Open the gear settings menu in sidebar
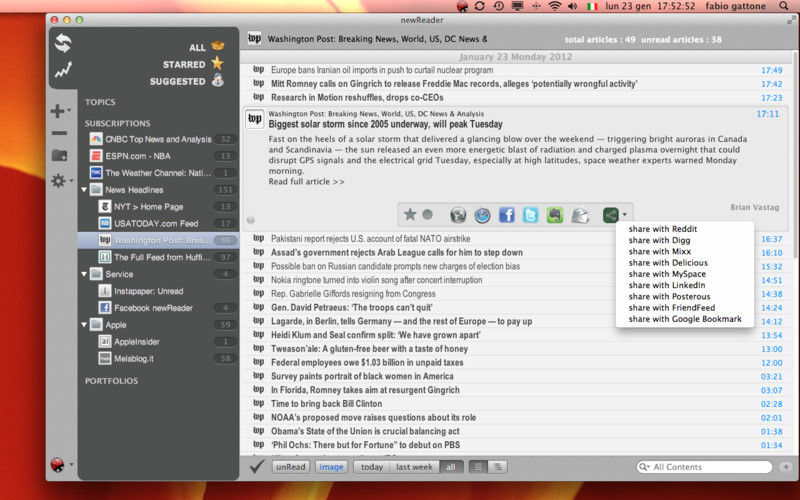Screen dimensions: 800x500 coord(59,181)
